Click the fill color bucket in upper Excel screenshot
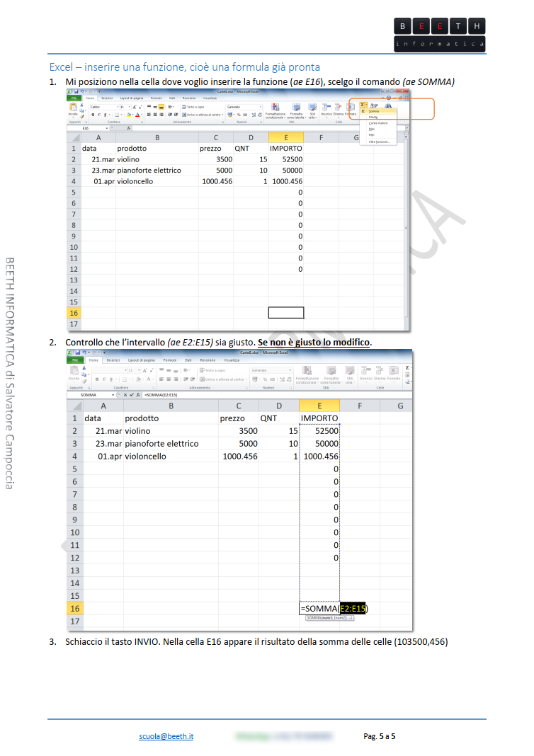The image size is (534, 756). click(129, 115)
